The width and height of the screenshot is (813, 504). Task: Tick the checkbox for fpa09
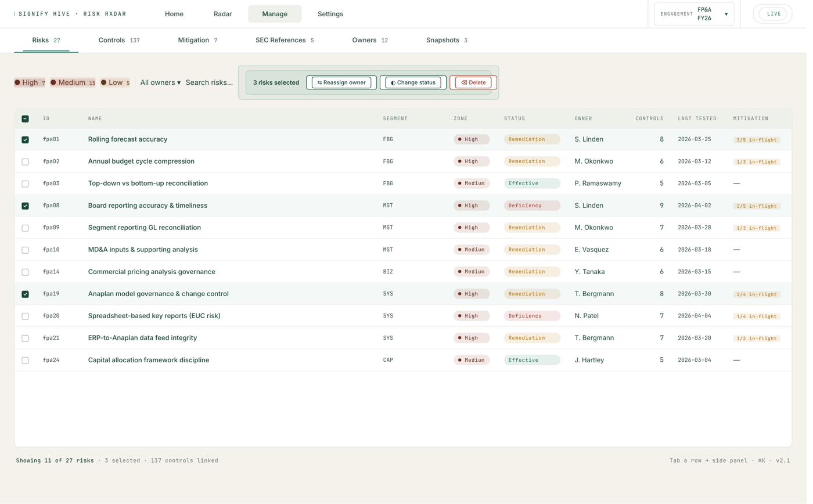tap(25, 228)
